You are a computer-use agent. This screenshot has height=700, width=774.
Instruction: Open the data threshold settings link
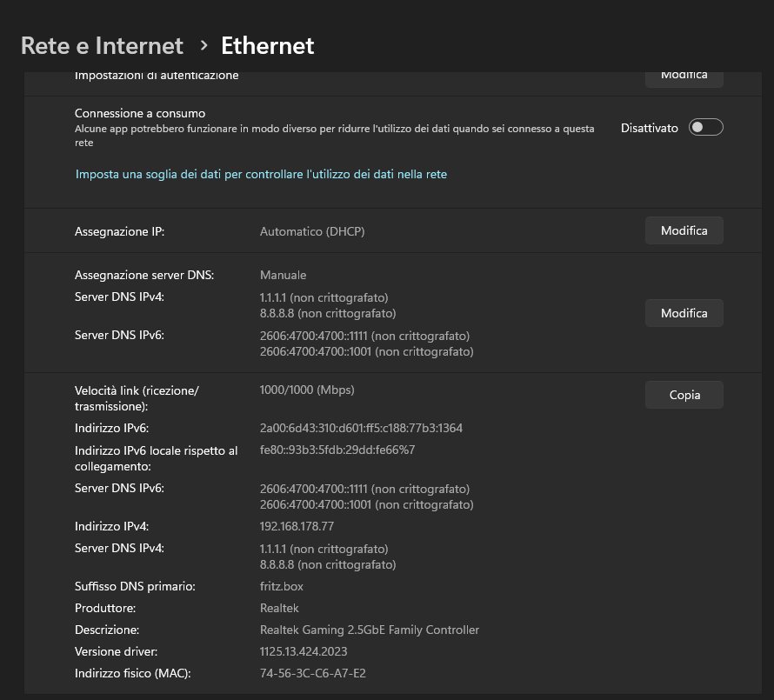click(x=261, y=174)
